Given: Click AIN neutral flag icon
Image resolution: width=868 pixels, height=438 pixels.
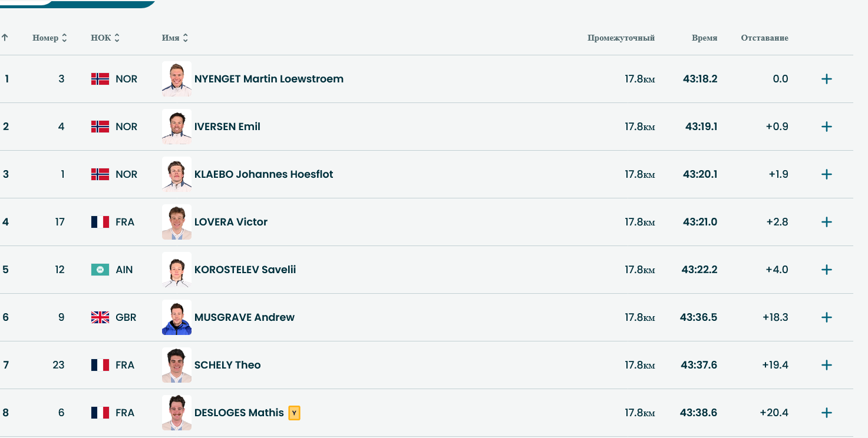Looking at the screenshot, I should [x=100, y=270].
